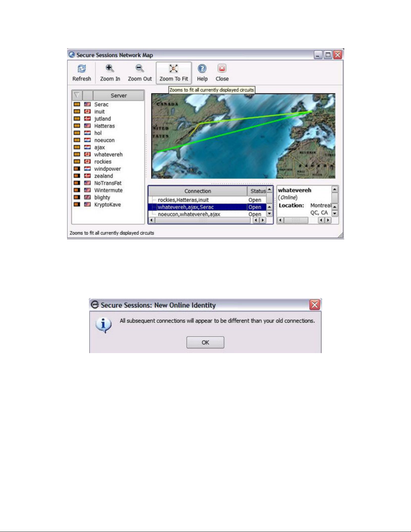The width and height of the screenshot is (411, 532).
Task: Click the red Close toolbar icon
Action: click(222, 69)
